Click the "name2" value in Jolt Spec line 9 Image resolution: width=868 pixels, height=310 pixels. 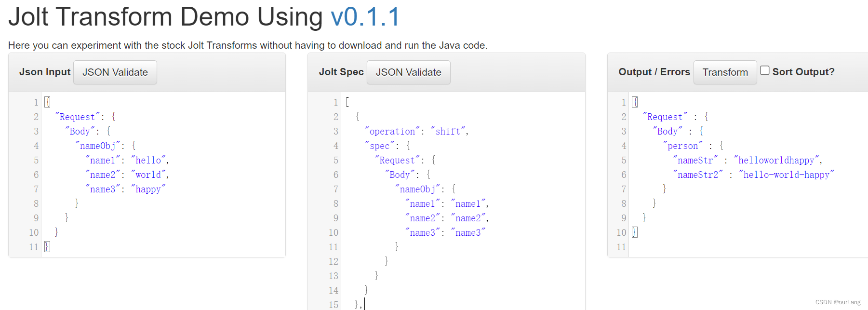point(468,218)
